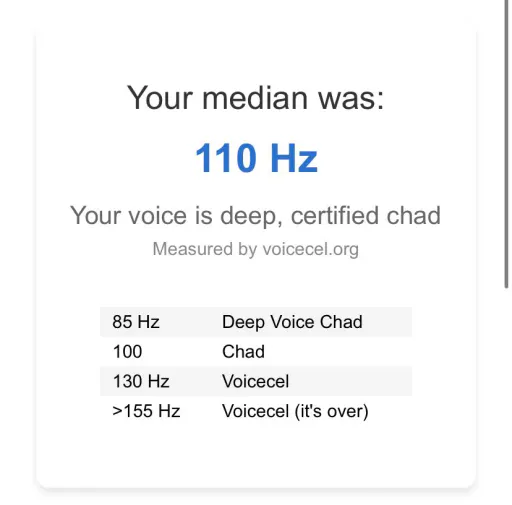Click the word 'median' in the heading
The image size is (512, 505).
255,98
